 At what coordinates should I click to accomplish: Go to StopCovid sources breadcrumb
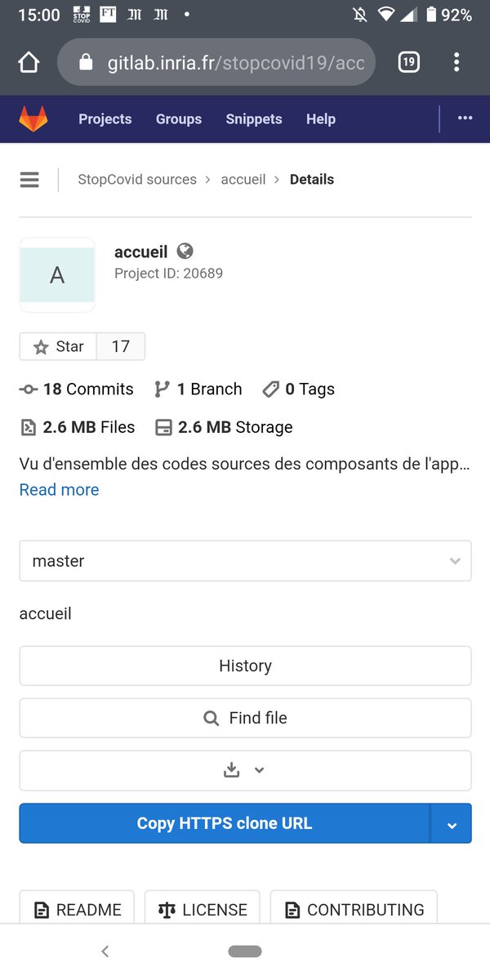click(137, 180)
